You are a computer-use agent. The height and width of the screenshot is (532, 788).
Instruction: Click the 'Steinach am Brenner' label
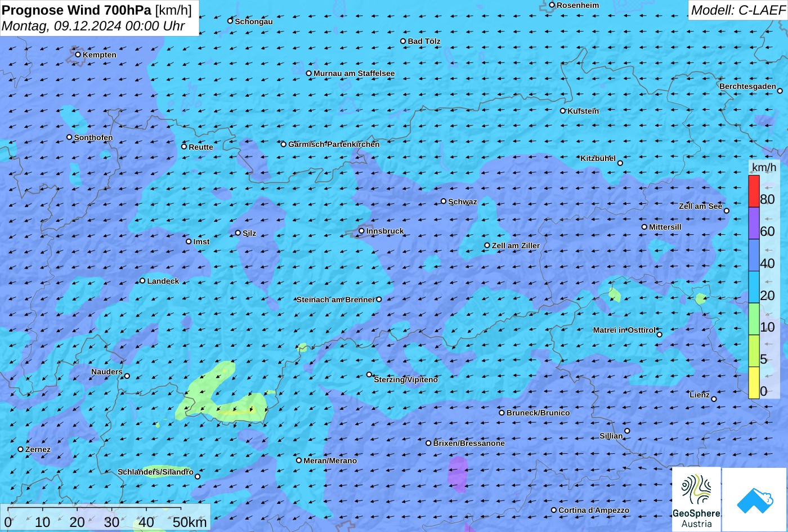coord(335,299)
